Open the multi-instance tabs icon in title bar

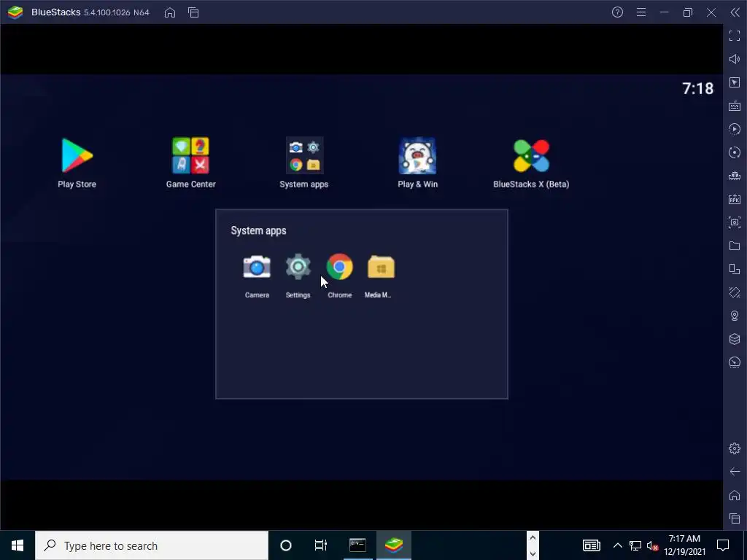pos(193,12)
